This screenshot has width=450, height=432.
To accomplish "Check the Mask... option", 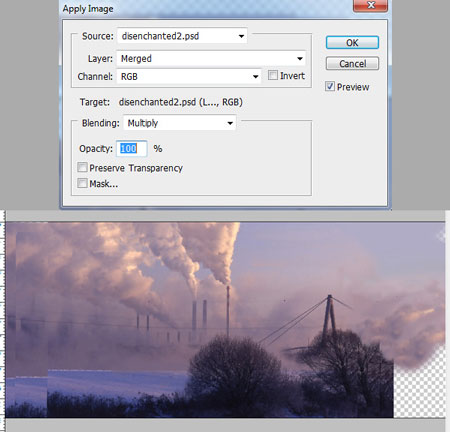I will [x=82, y=183].
